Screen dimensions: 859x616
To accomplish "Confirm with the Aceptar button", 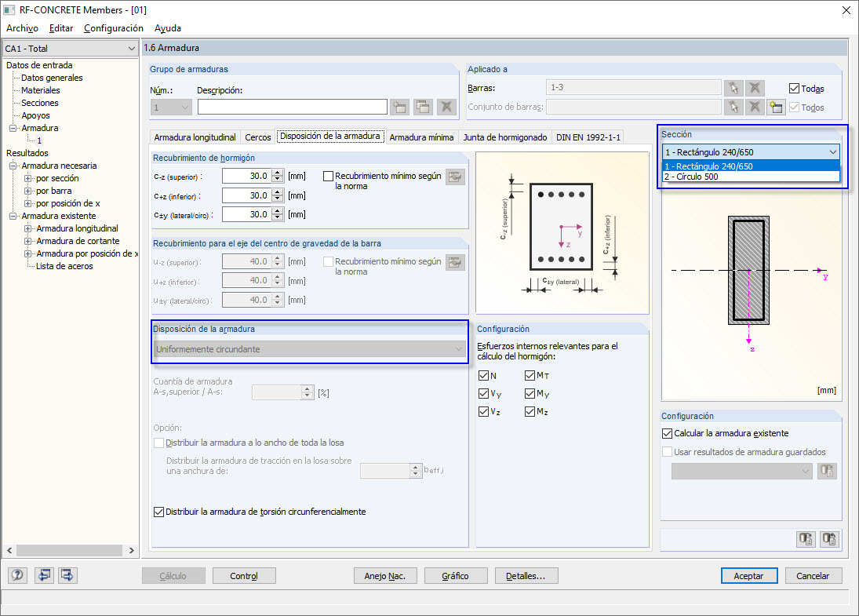I will (749, 576).
